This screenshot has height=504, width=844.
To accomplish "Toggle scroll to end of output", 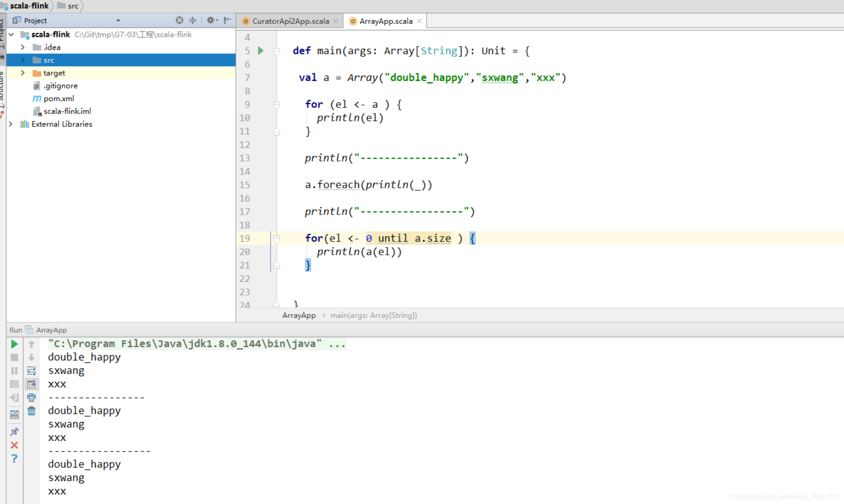I will coord(31,384).
